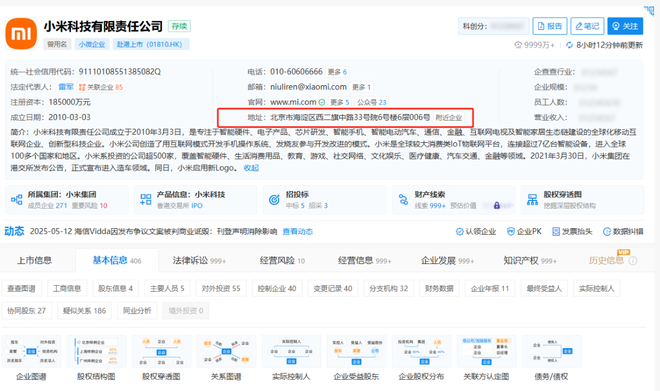Expand 更多 1 email addresses
The height and width of the screenshot is (391, 660).
(361, 87)
